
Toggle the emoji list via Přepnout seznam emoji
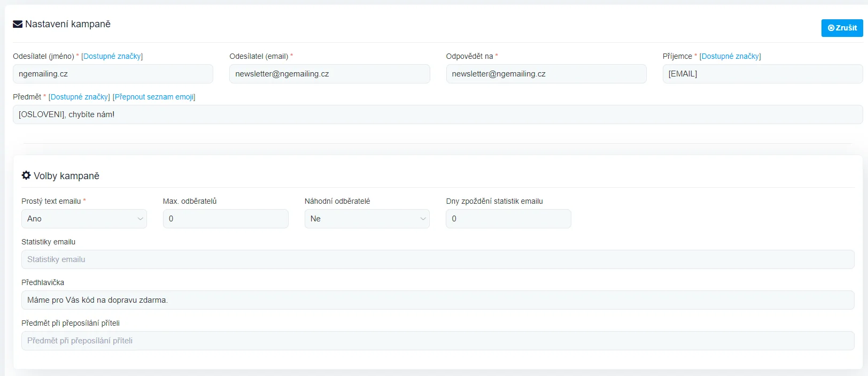pos(154,97)
